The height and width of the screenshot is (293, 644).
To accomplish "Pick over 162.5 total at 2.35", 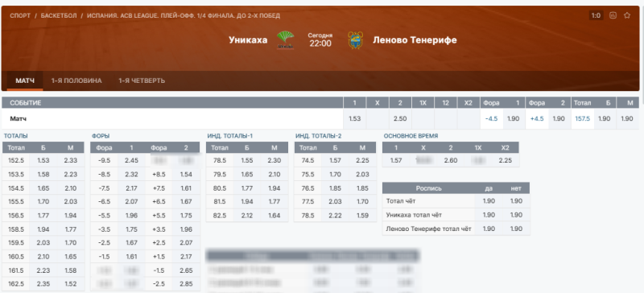I will [x=43, y=284].
